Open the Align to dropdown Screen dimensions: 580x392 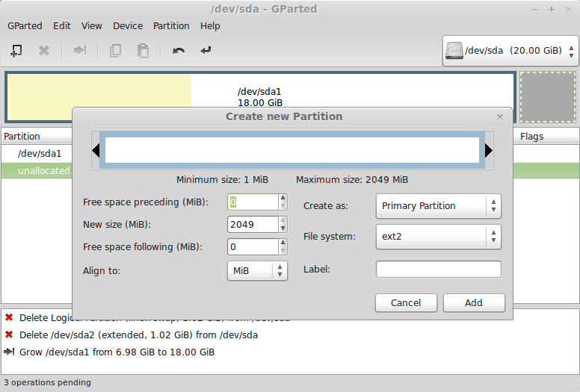[x=257, y=270]
